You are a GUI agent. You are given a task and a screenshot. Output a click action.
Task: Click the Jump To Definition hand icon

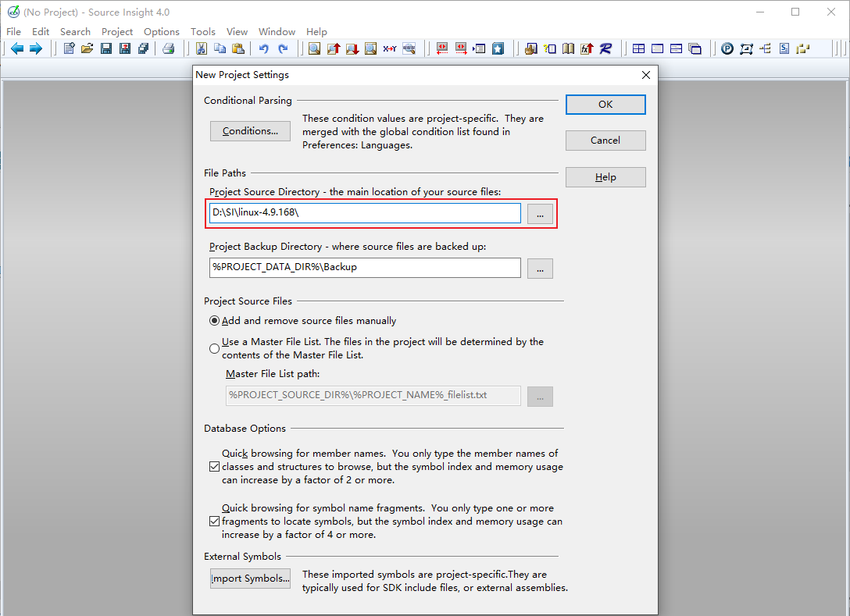click(530, 48)
